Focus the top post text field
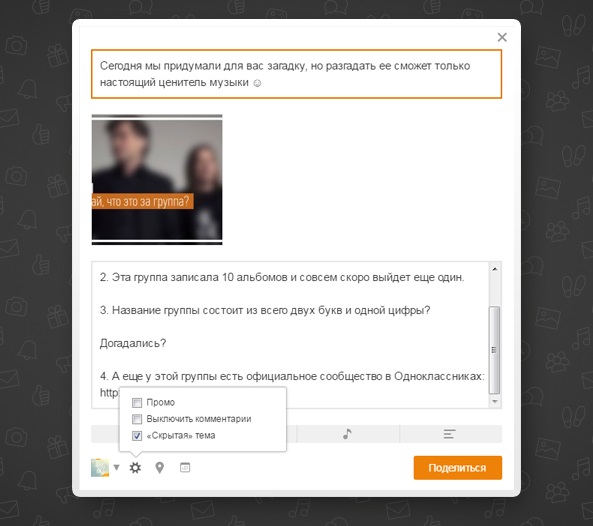This screenshot has height=526, width=593. pos(296,74)
